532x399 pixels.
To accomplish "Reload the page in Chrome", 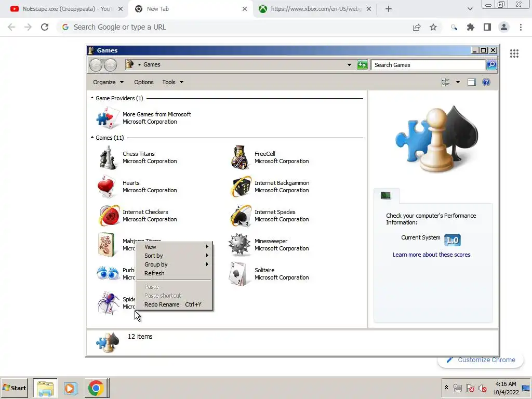I will coord(45,27).
